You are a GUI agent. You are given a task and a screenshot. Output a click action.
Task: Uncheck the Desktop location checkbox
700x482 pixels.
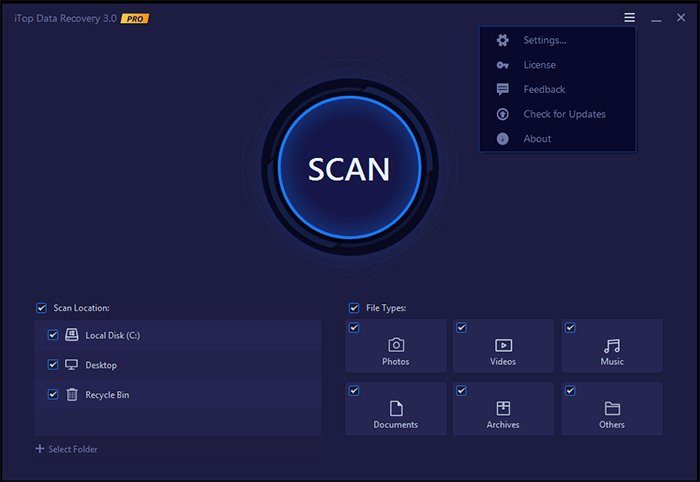click(x=53, y=365)
